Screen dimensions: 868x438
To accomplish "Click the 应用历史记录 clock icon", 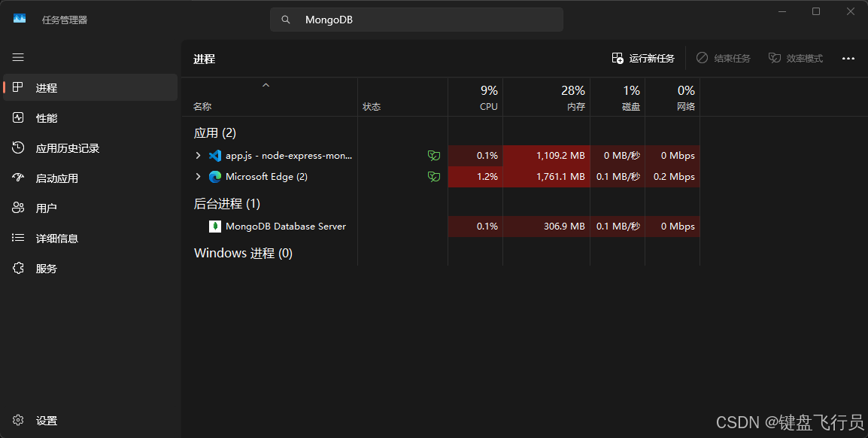I will (x=18, y=148).
